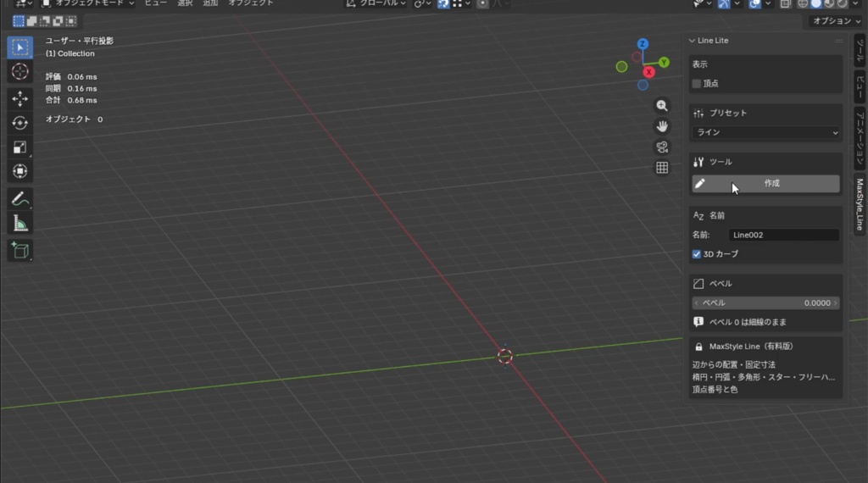Switch to the MaxStyle_Line sidebar tab
868x483 pixels.
860,204
